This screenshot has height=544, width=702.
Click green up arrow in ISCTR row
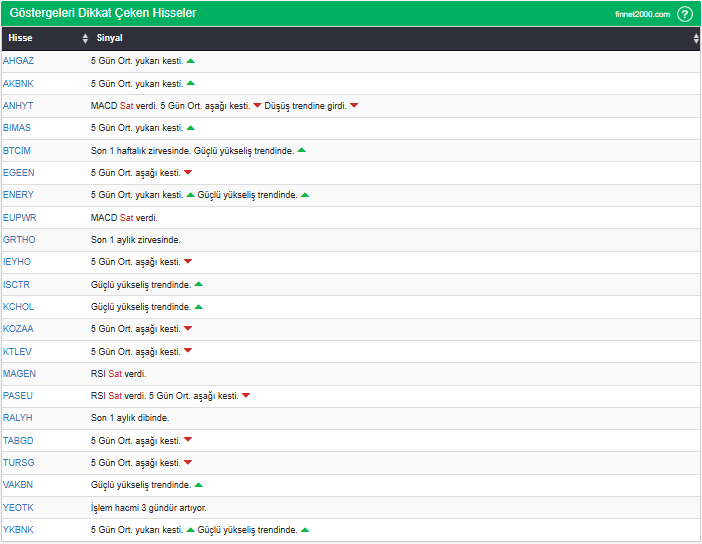(199, 284)
